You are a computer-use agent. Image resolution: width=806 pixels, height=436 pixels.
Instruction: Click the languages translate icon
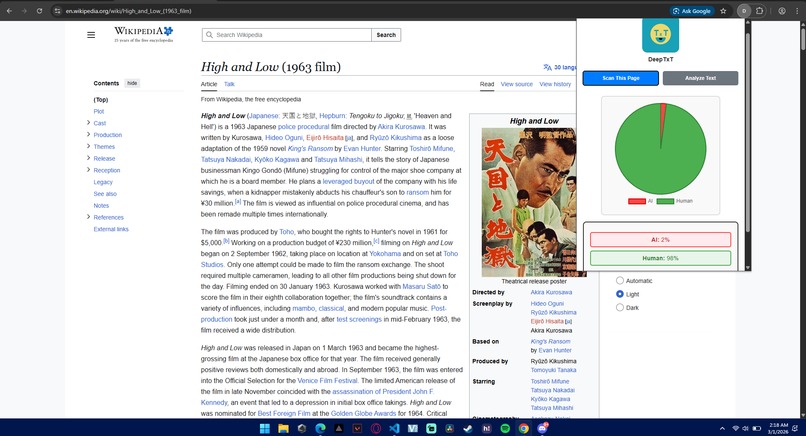pyautogui.click(x=547, y=67)
